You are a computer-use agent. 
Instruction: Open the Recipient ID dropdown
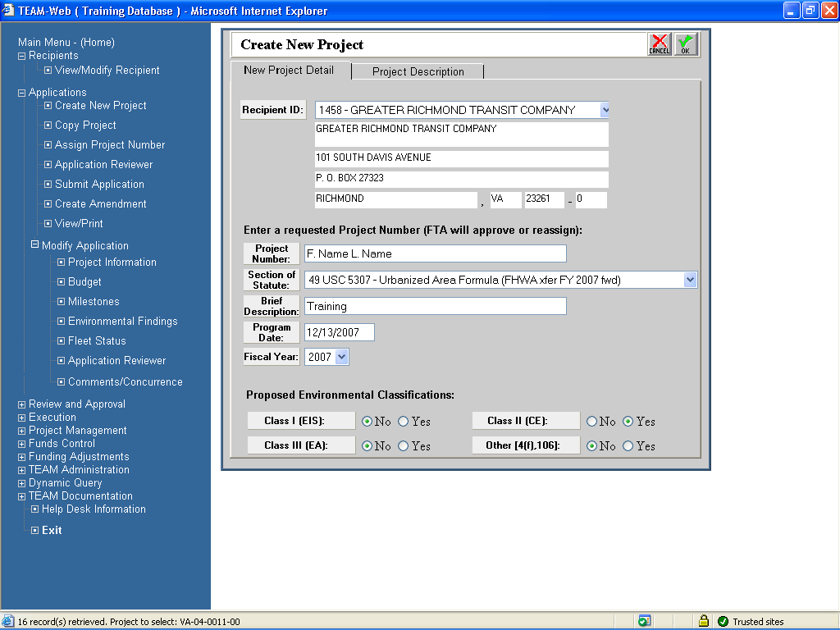click(x=605, y=110)
